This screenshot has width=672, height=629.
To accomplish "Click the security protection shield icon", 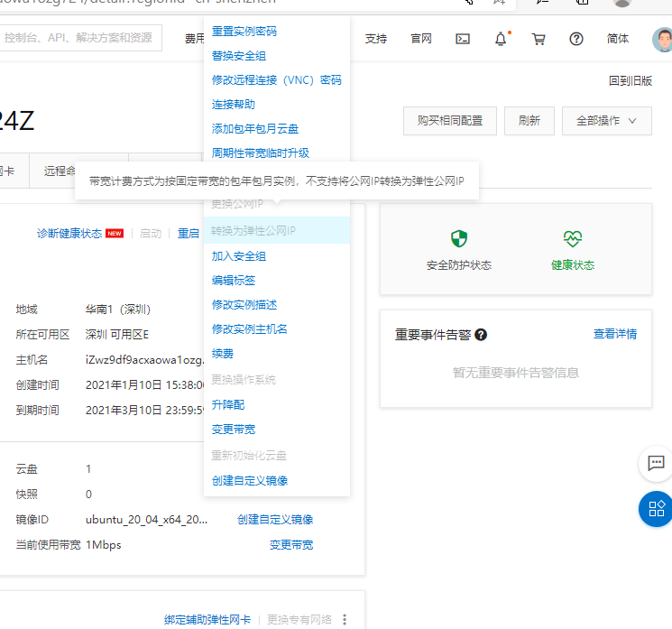I will [459, 239].
